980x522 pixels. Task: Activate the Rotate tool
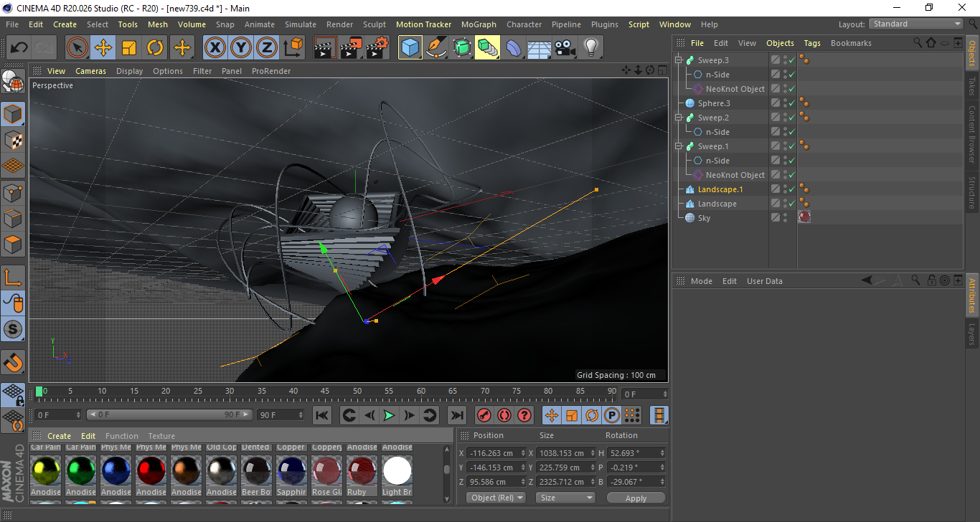tap(155, 48)
